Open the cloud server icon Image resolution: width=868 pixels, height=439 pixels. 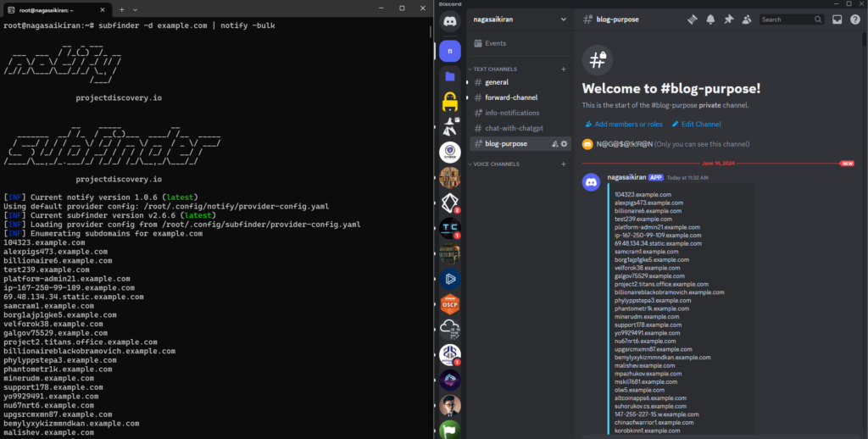tap(449, 330)
